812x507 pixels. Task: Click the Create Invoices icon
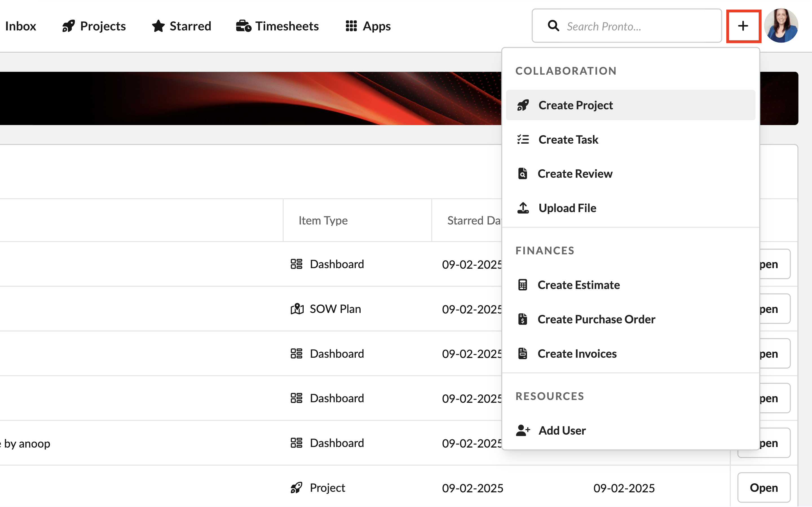(522, 353)
